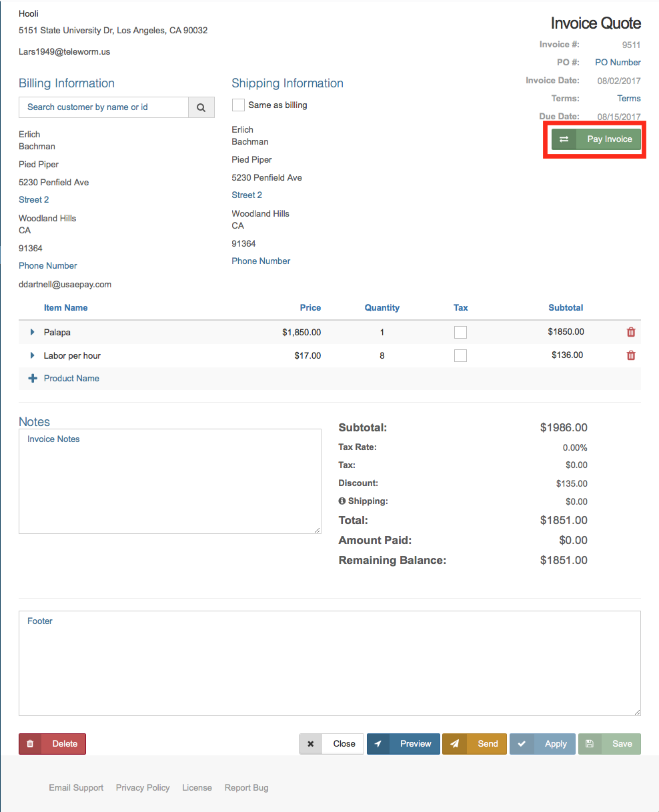This screenshot has height=812, width=659.
Task: Click the PO Number field
Action: click(618, 63)
